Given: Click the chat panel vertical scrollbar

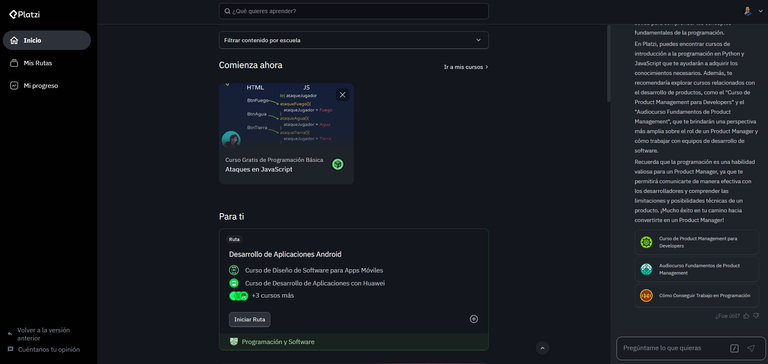Looking at the screenshot, I should [x=609, y=64].
